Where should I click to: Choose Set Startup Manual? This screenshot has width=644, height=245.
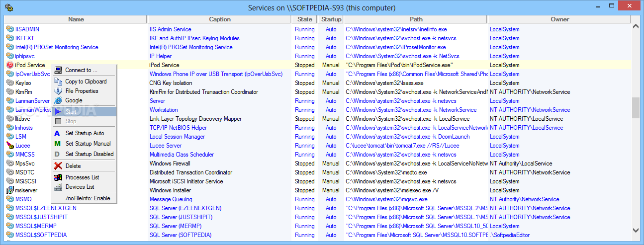(x=84, y=144)
